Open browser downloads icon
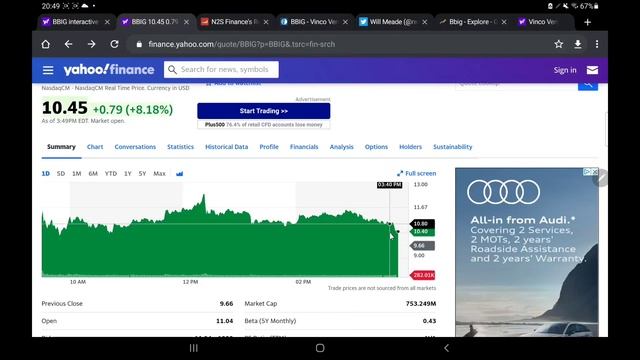Viewport: 640px width, 360px height. [x=578, y=44]
